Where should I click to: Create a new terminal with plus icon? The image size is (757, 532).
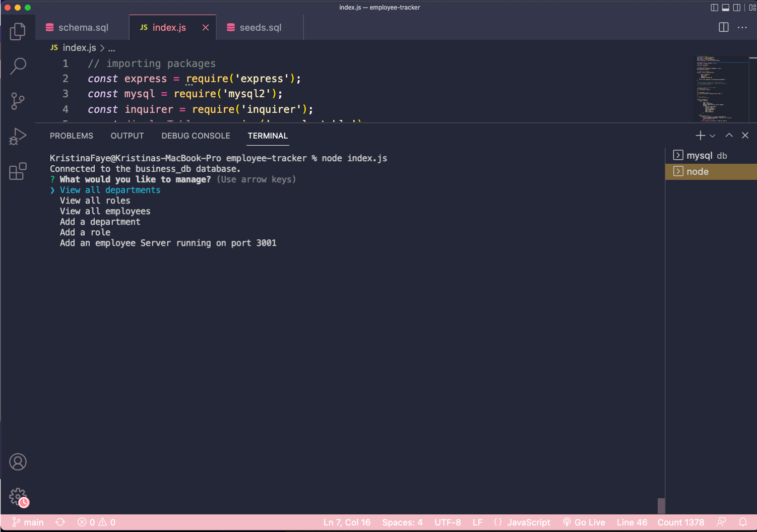[x=700, y=135]
